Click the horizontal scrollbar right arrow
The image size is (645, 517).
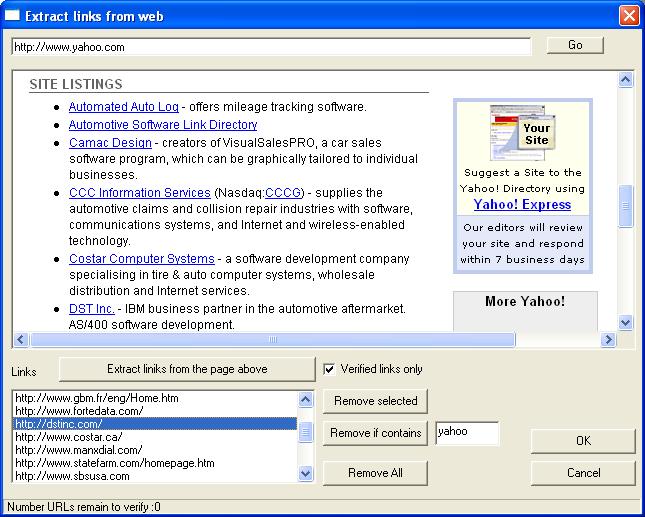click(x=608, y=340)
